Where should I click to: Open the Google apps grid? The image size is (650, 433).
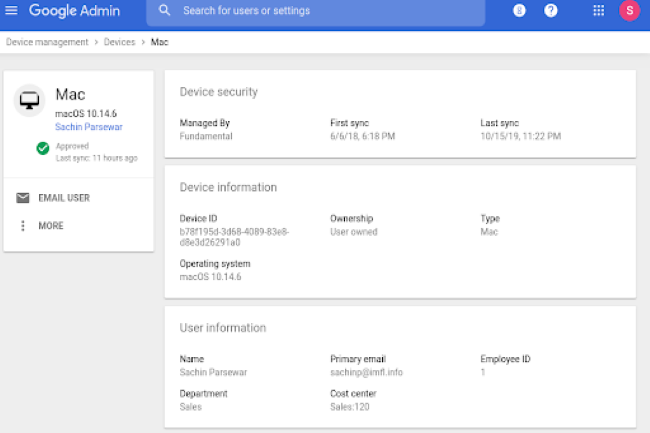click(598, 10)
